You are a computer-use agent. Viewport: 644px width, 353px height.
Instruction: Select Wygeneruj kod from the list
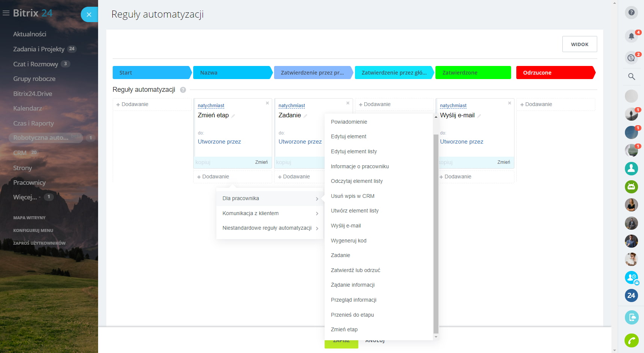pyautogui.click(x=349, y=241)
